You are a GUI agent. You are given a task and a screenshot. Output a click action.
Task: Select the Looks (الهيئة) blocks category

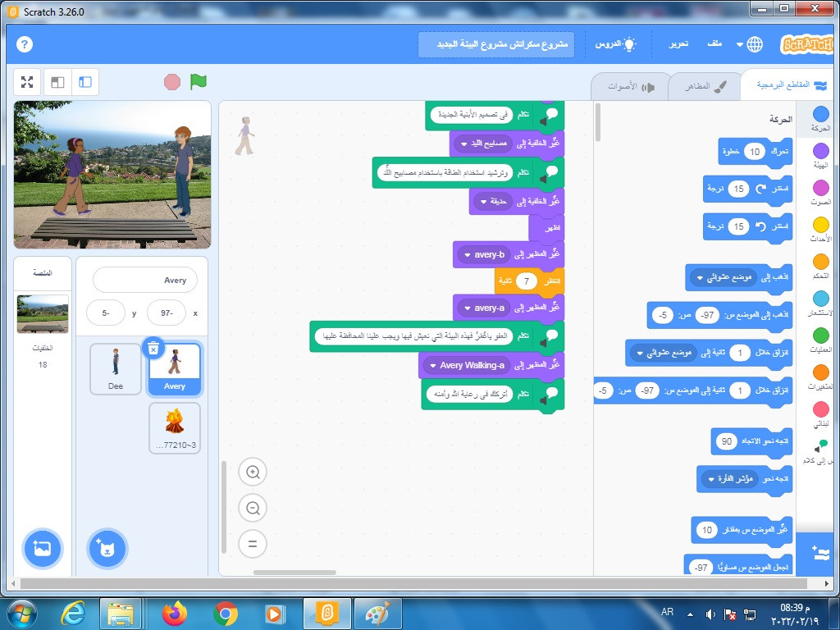coord(820,155)
